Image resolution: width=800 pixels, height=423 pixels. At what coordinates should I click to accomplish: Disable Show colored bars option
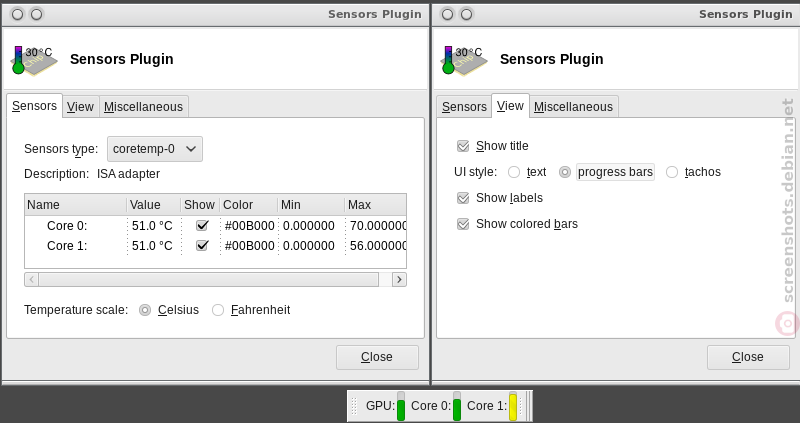point(463,224)
